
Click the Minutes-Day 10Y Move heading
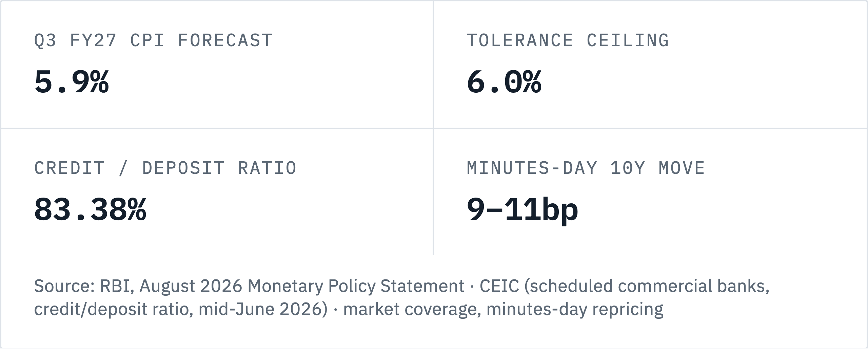click(x=586, y=168)
